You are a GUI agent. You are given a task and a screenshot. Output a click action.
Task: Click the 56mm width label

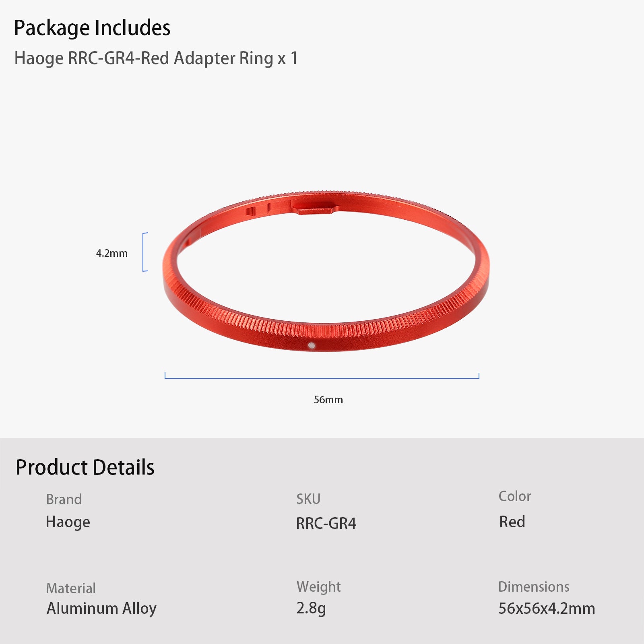328,400
